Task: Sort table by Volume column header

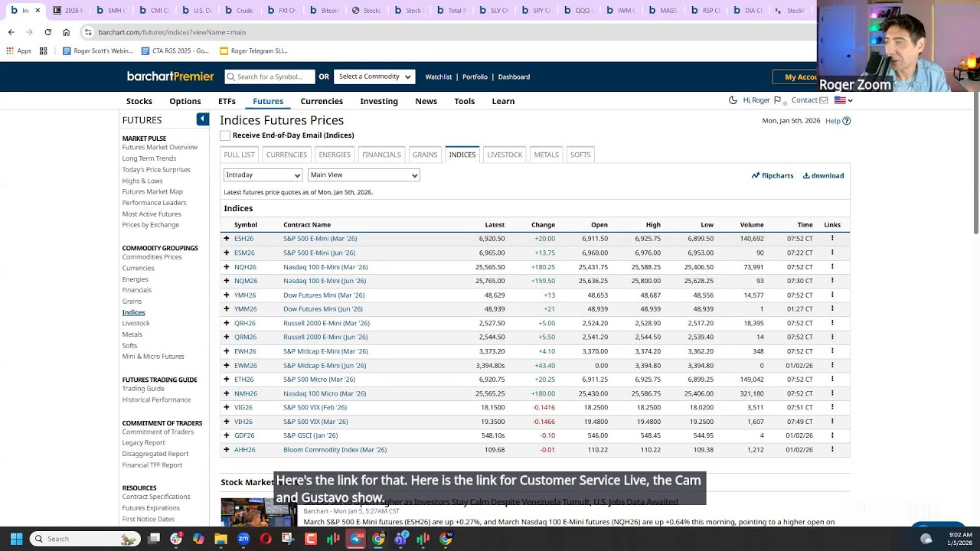Action: coord(752,225)
